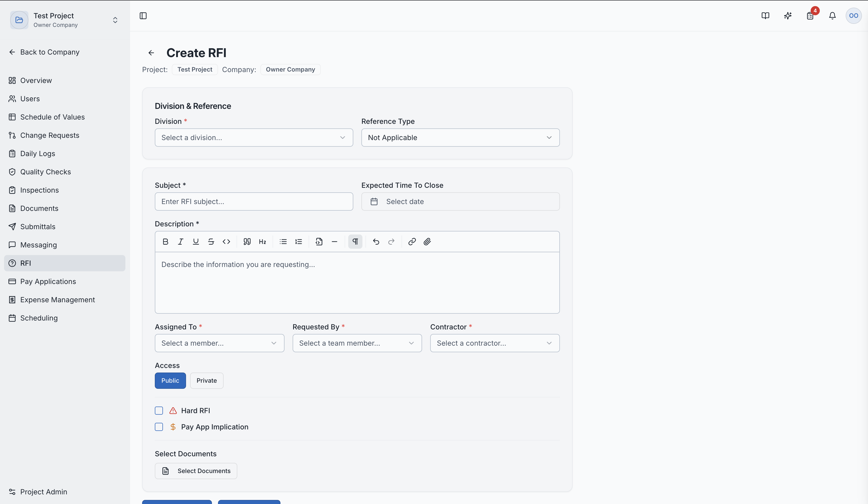The height and width of the screenshot is (504, 868).
Task: Open Users in sidebar
Action: click(x=65, y=99)
